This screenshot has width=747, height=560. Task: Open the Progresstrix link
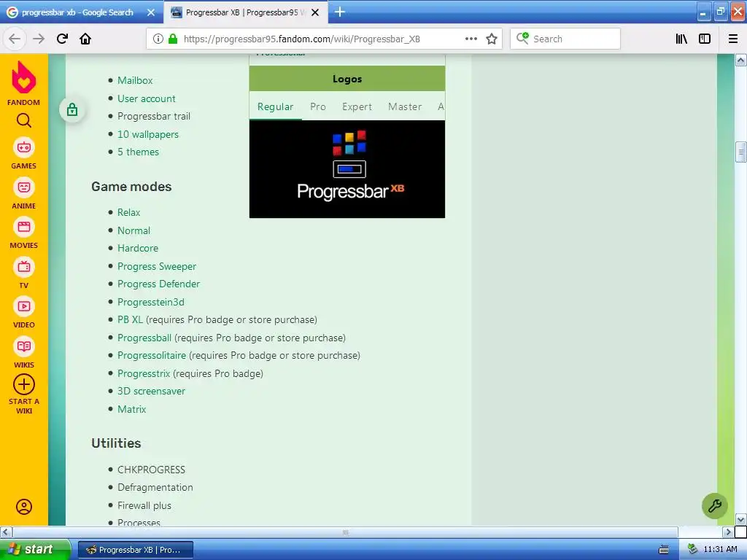coord(144,373)
